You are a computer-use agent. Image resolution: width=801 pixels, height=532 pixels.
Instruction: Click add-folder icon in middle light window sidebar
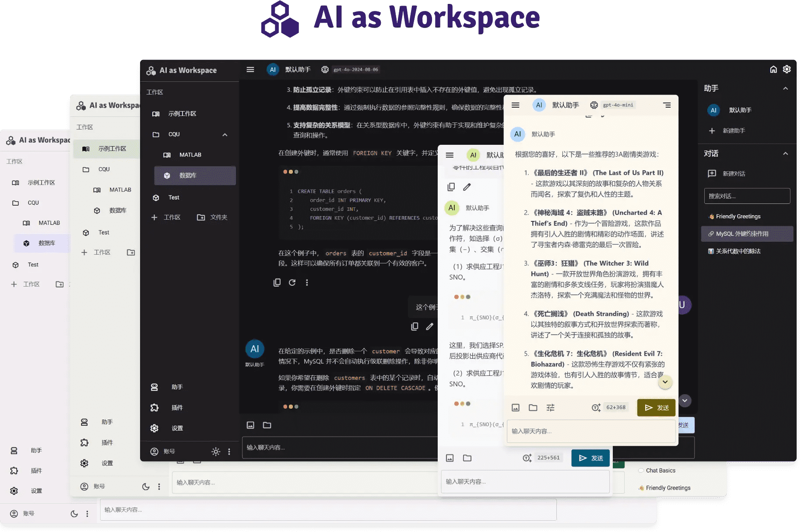coord(131,252)
